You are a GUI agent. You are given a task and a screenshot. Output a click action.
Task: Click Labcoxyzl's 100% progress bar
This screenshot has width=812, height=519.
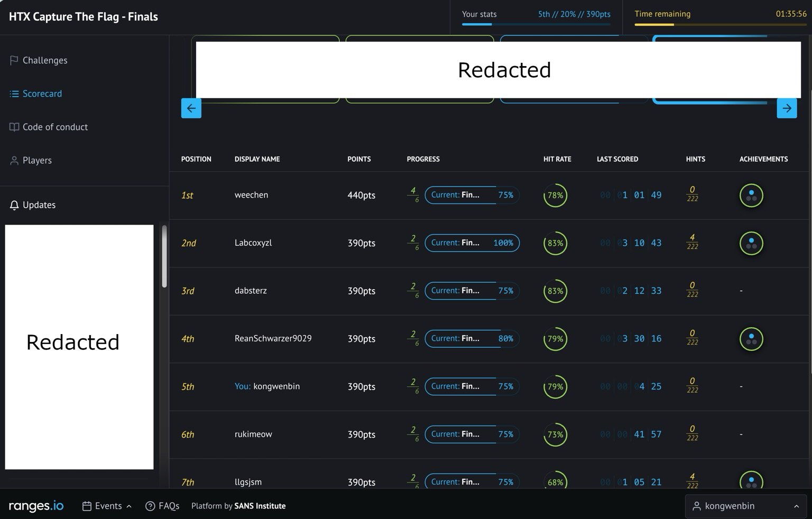click(472, 243)
